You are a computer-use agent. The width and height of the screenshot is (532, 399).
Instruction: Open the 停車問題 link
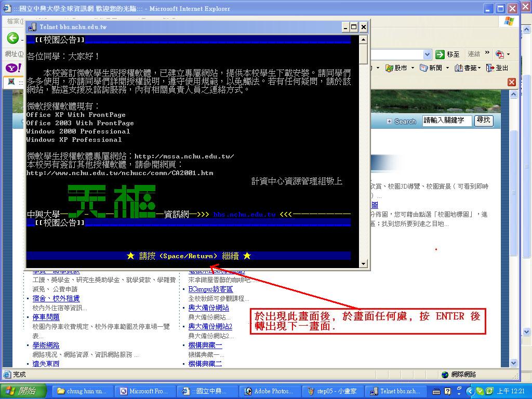(x=46, y=317)
